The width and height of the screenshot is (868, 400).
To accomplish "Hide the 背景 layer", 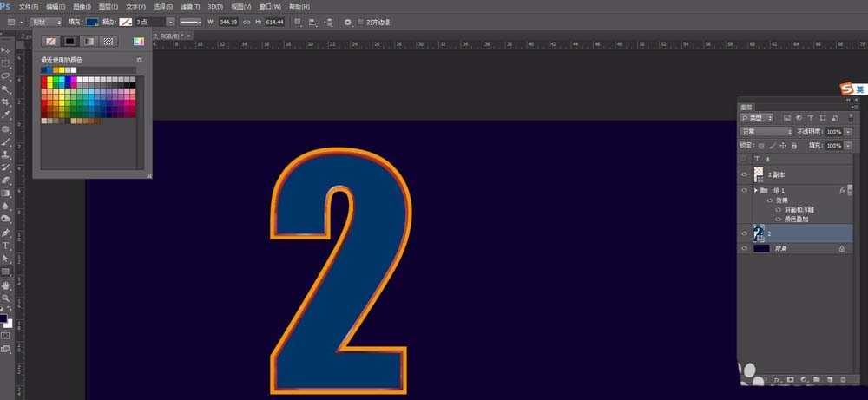I will click(744, 248).
